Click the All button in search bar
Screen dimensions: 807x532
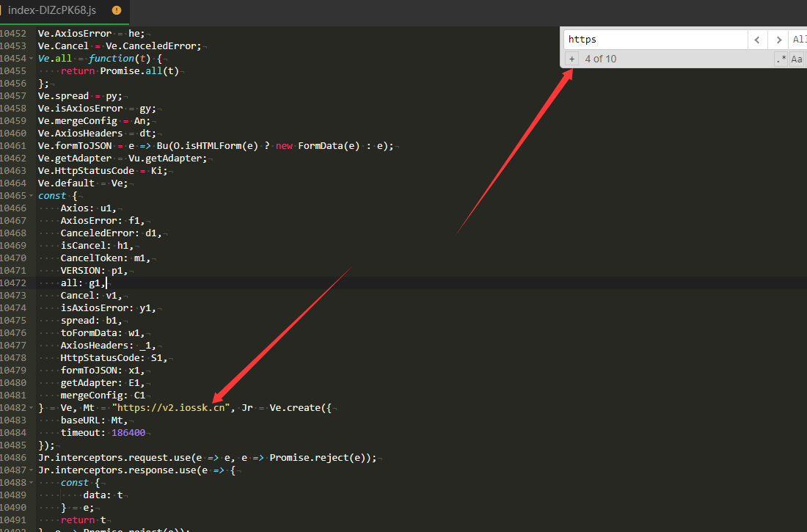click(799, 40)
